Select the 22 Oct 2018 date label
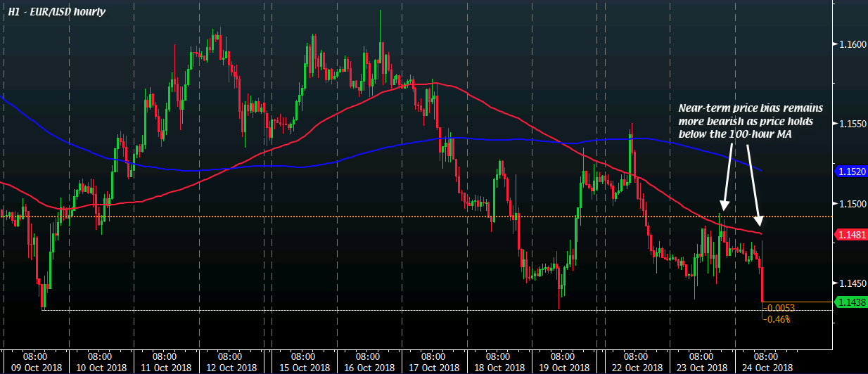 (635, 368)
